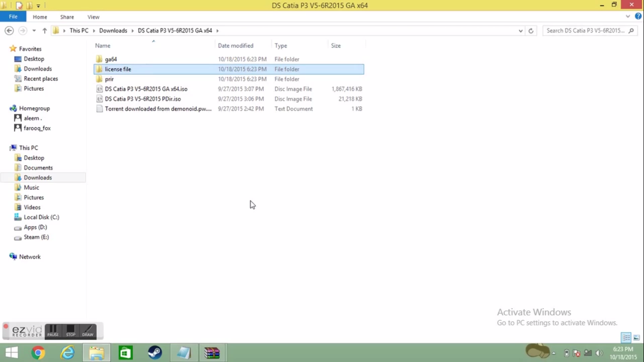Open Desktop under Favorites
644x362 pixels.
[x=34, y=59]
